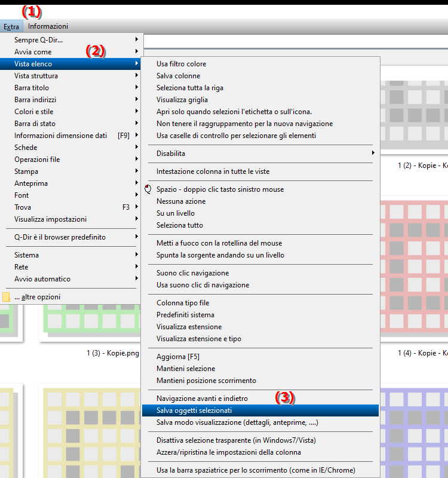Click the mouse icon beside Spazio entry
Viewport: 448px width, 478px height.
click(148, 189)
